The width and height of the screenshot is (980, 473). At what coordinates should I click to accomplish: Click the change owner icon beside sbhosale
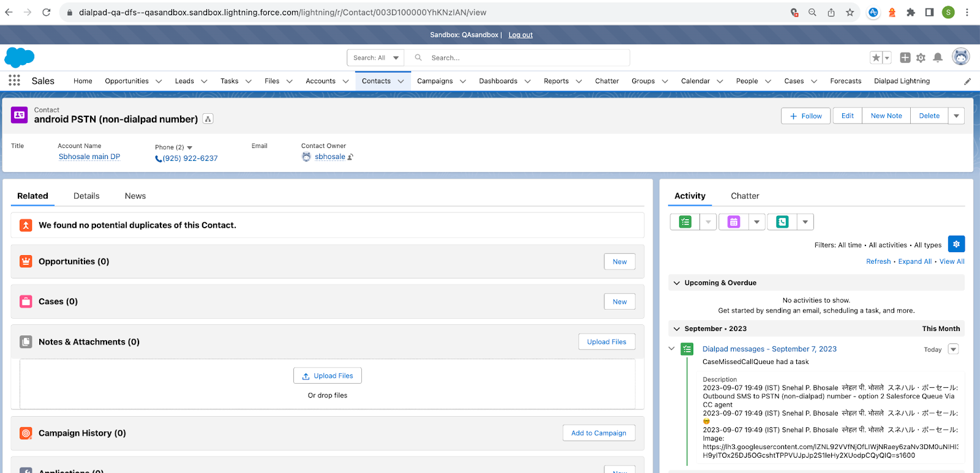(350, 157)
